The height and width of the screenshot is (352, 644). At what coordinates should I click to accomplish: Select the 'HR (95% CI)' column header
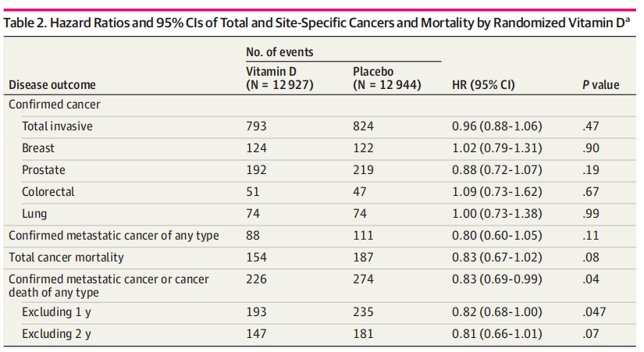483,84
